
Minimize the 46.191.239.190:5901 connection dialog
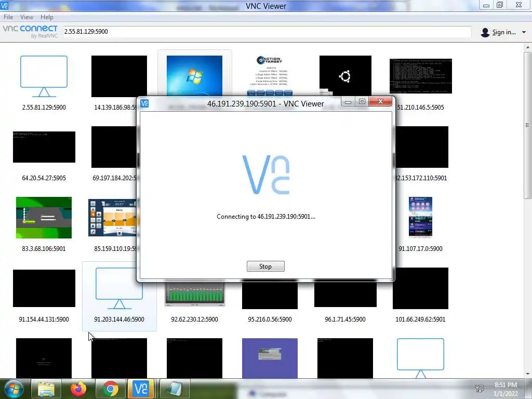(348, 101)
